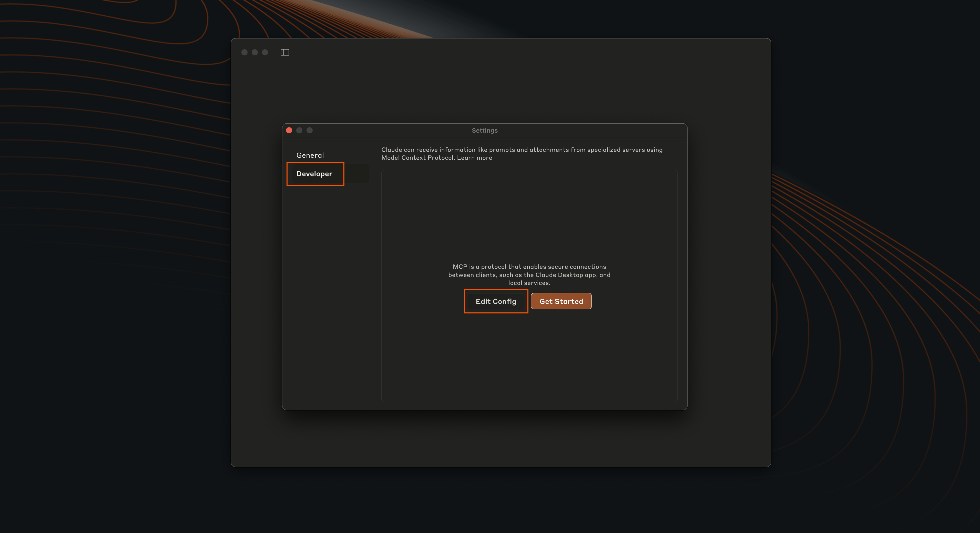
Task: Click the Model Context Protocol description text
Action: pyautogui.click(x=521, y=153)
